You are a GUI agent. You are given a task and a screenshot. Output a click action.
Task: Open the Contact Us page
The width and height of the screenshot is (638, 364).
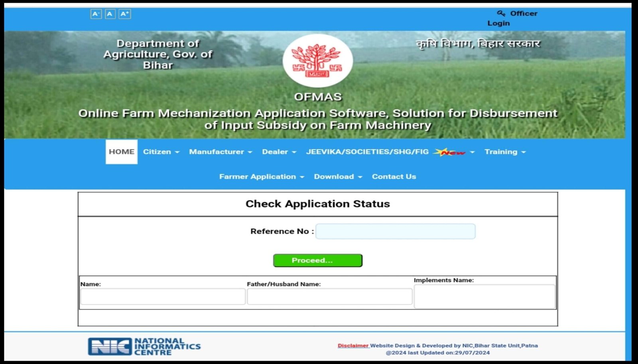394,176
